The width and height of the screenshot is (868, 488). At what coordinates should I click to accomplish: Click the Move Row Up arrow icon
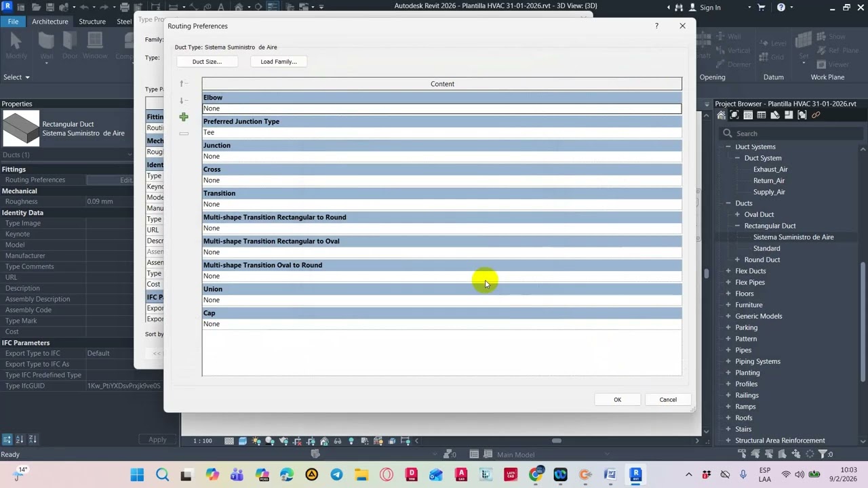[x=184, y=84]
